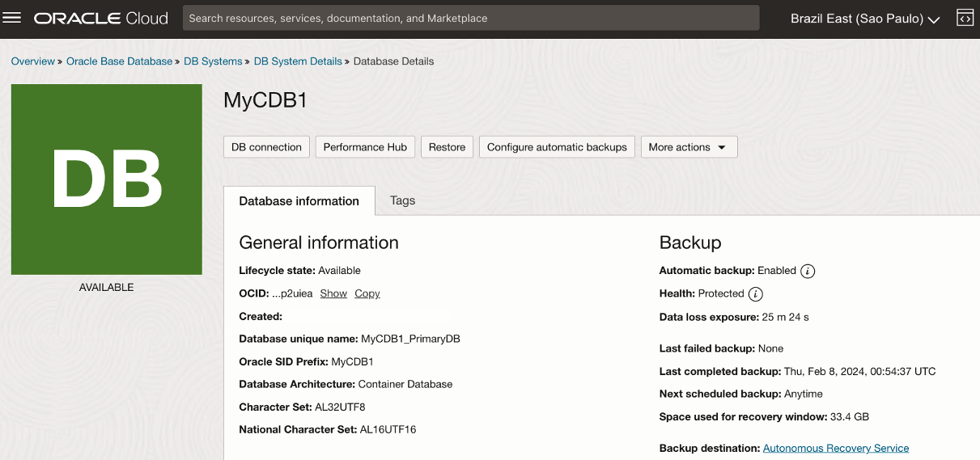Viewport: 980px width, 460px height.
Task: Expand the Brazil East region selector
Action: [x=864, y=19]
